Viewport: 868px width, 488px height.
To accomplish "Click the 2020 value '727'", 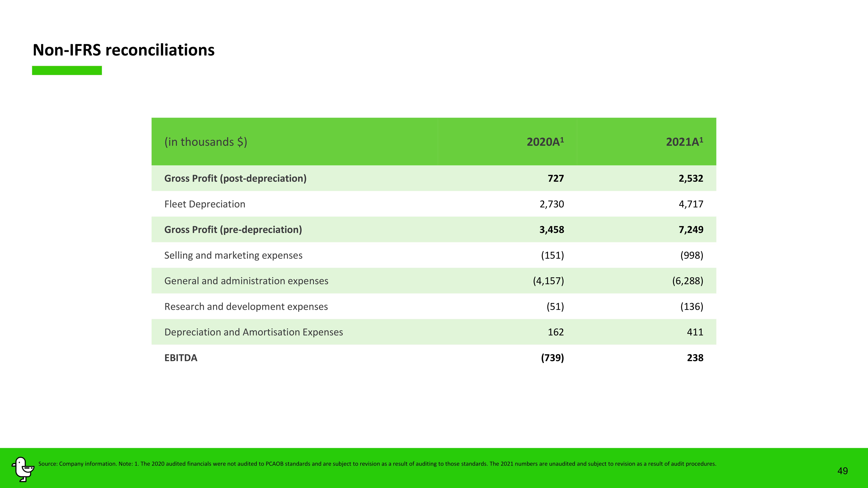I will [556, 178].
